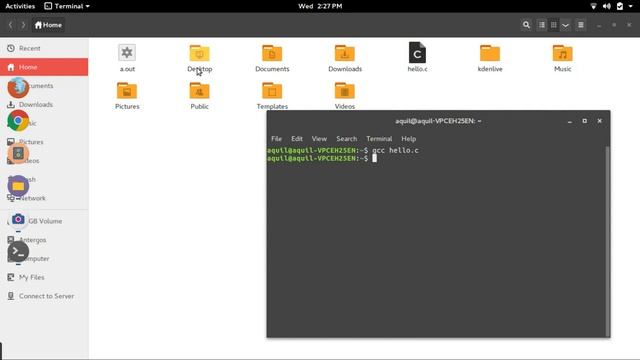Switch to list view in file manager
This screenshot has width=640, height=360.
(542, 25)
